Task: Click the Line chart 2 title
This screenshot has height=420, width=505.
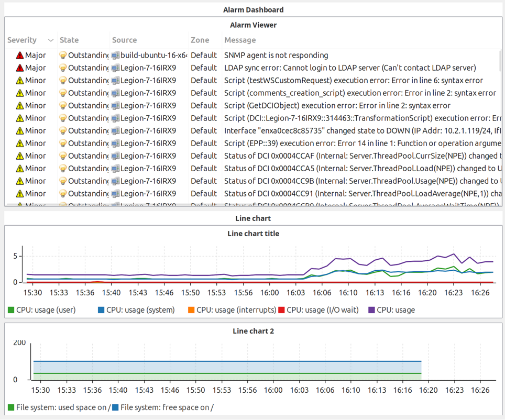Action: pyautogui.click(x=253, y=331)
